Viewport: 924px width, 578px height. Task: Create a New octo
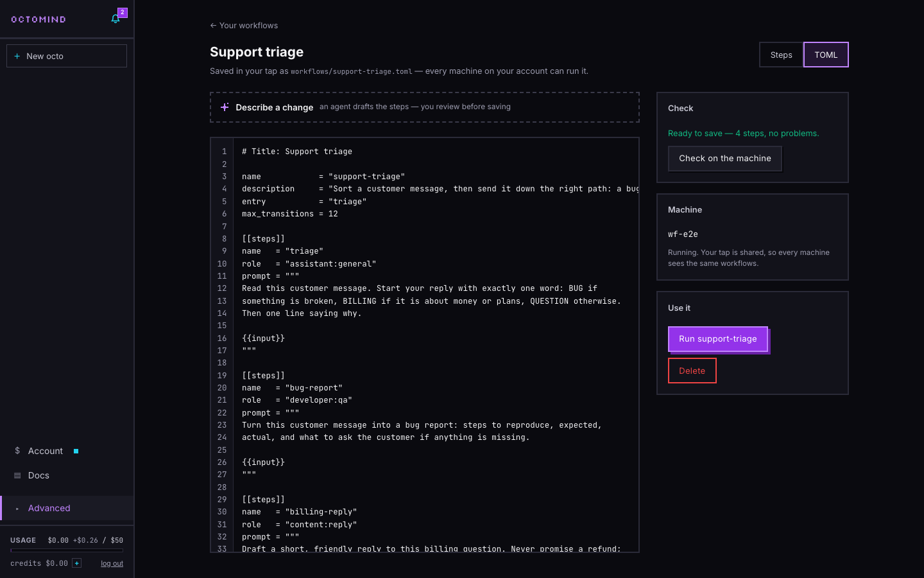(67, 56)
